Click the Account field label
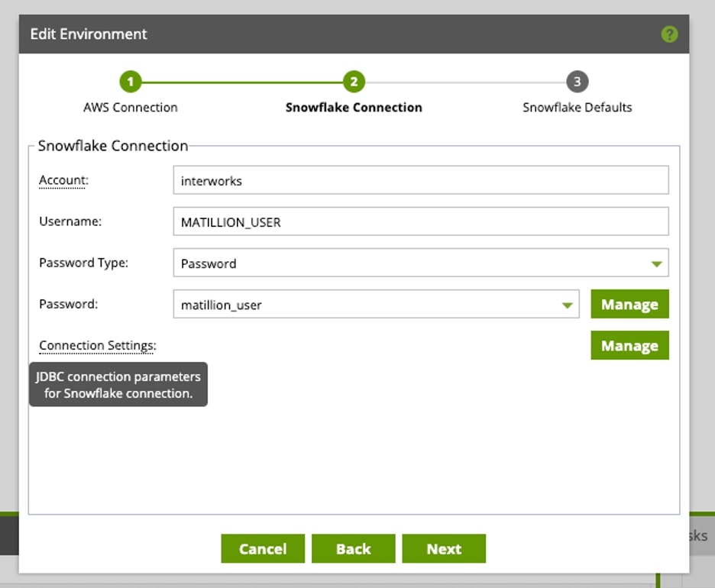 click(x=64, y=180)
